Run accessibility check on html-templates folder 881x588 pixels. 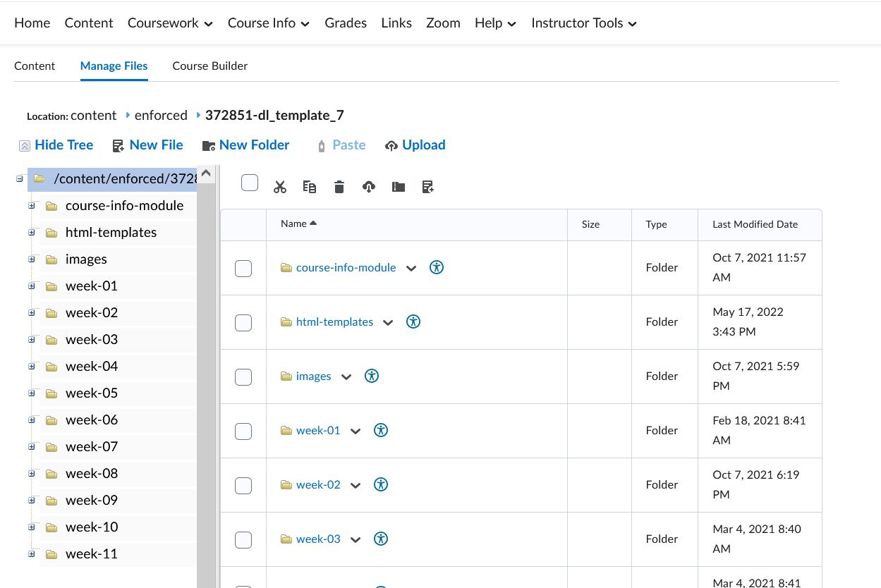click(413, 321)
